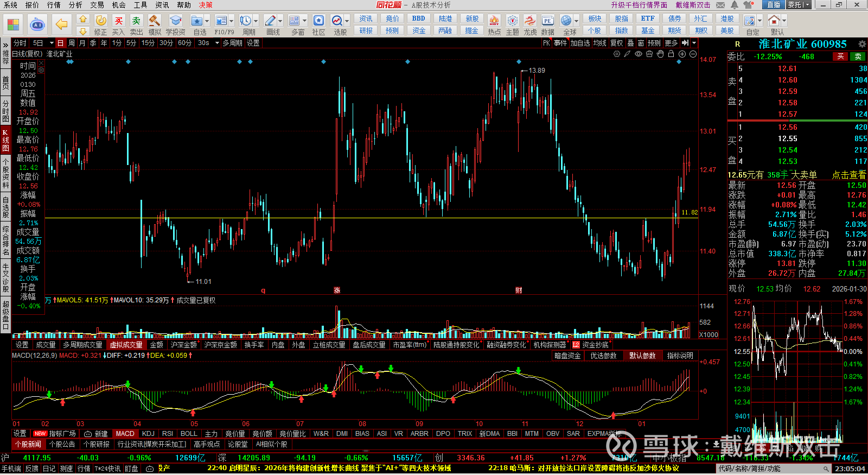Image resolution: width=868 pixels, height=475 pixels.
Task: Toggle the eye visibility icon above chart
Action: 639,54
